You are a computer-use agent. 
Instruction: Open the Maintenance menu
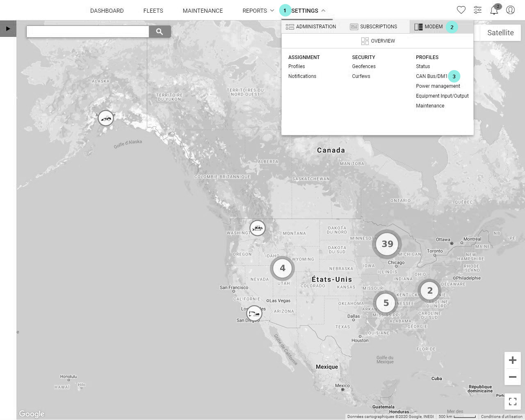[x=203, y=11]
